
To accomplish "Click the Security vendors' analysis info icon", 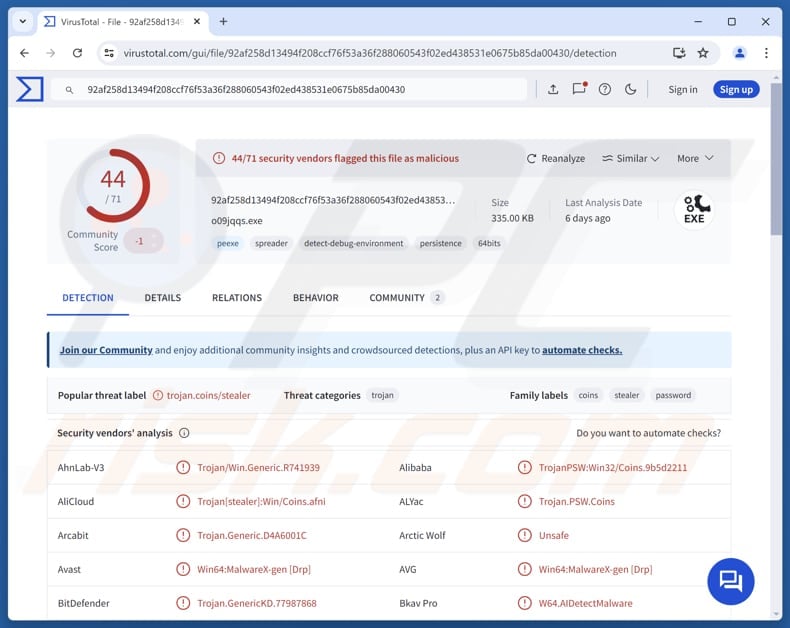I will pyautogui.click(x=184, y=433).
